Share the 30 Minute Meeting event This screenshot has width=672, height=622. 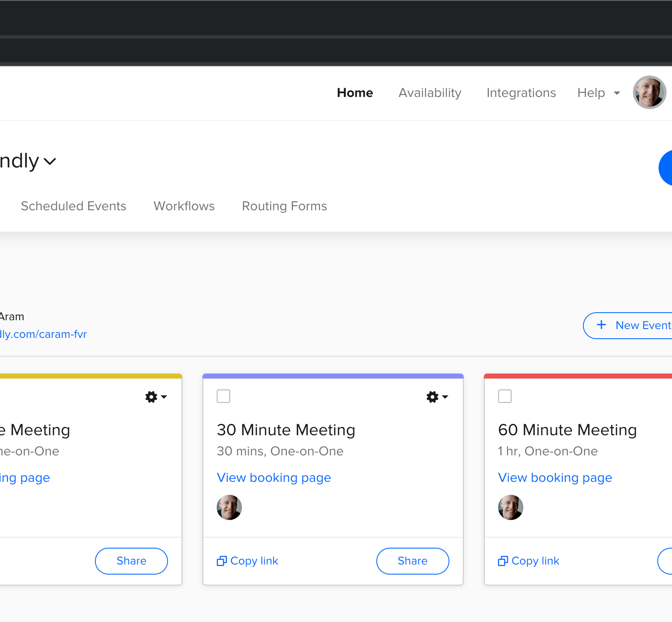pyautogui.click(x=412, y=561)
